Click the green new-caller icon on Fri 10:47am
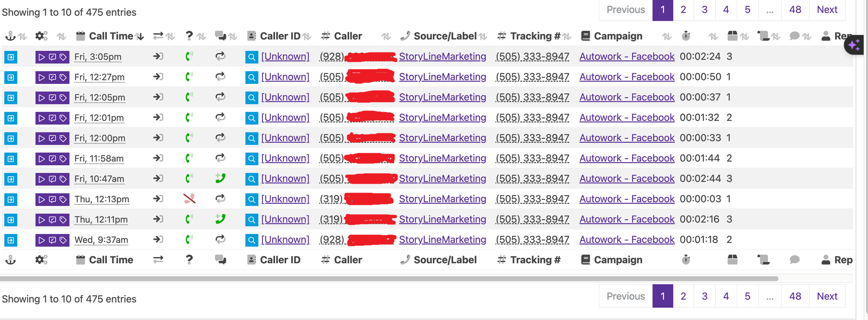 click(x=220, y=178)
